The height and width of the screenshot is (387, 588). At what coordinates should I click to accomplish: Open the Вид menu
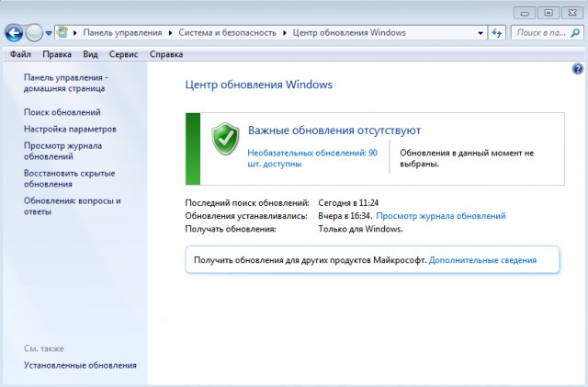(90, 54)
